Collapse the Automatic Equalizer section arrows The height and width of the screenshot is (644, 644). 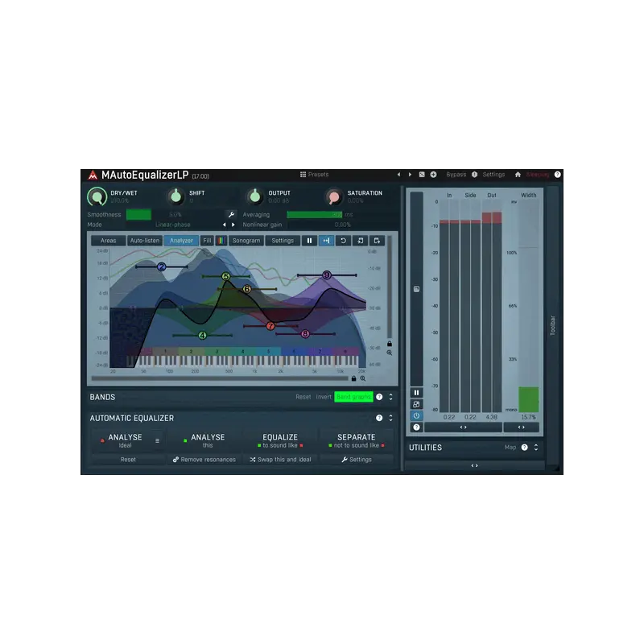tap(390, 418)
